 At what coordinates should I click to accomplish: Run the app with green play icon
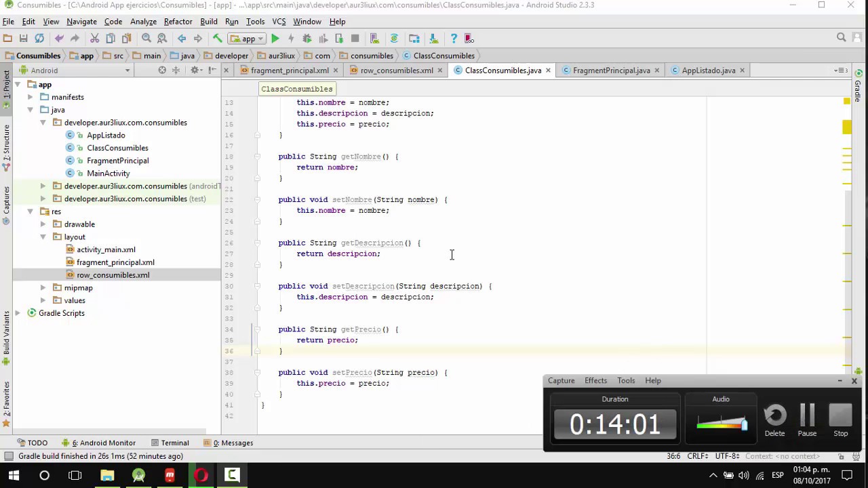(x=275, y=39)
